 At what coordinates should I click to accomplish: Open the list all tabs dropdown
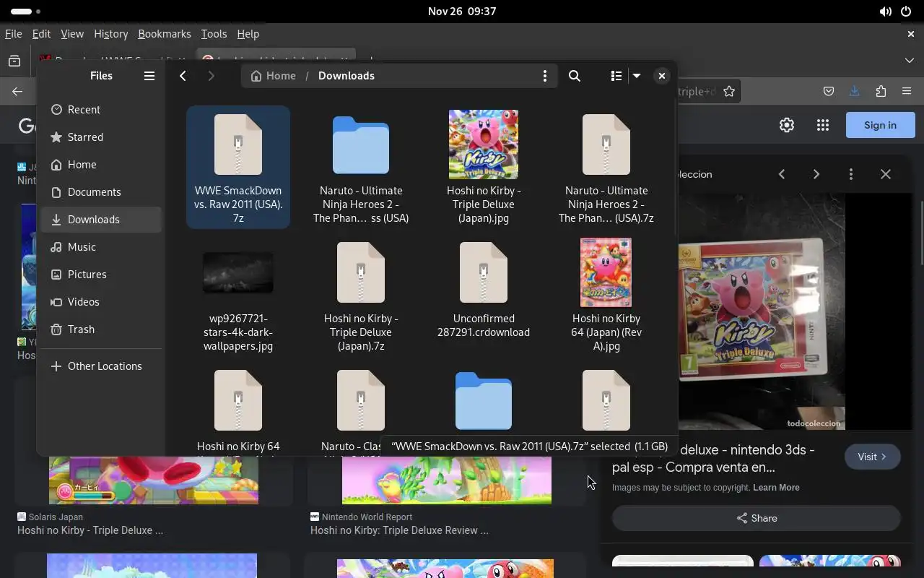pos(910,61)
